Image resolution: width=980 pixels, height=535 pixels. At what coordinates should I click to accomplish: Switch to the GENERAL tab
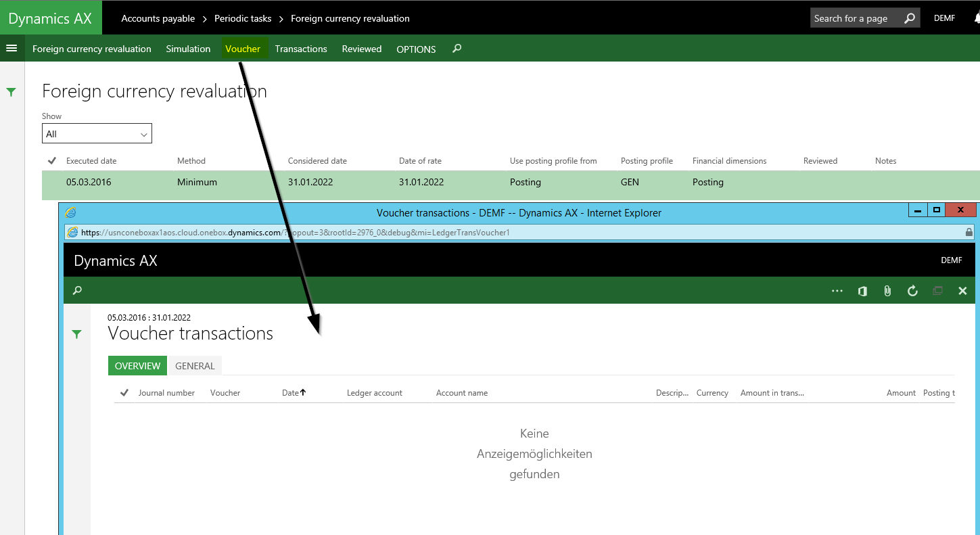[195, 366]
